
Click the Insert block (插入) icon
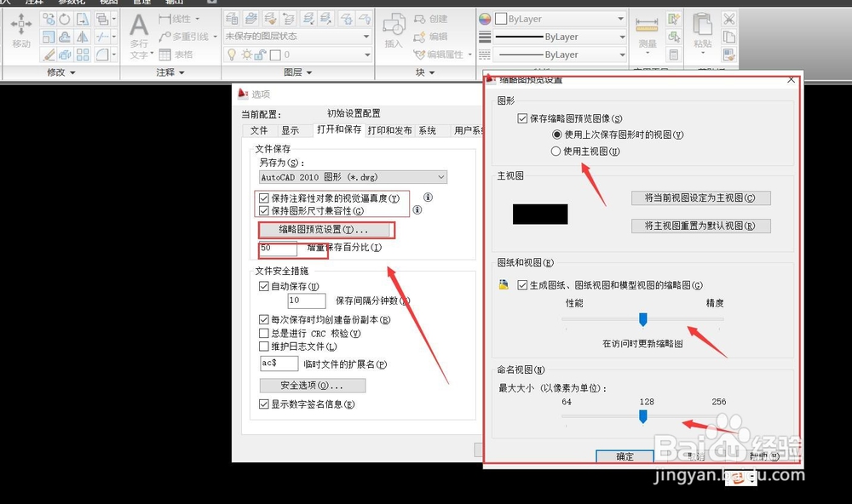click(x=394, y=31)
